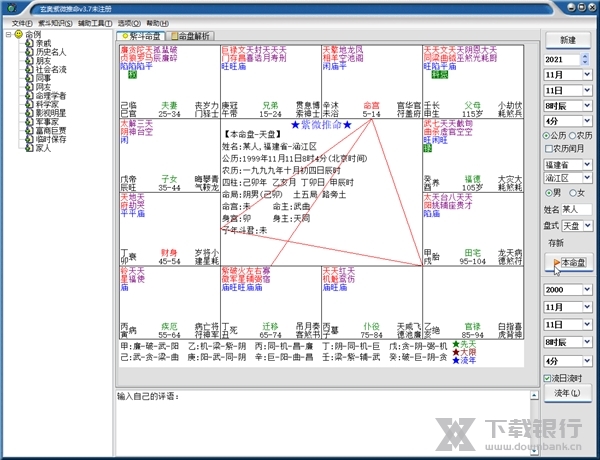Image resolution: width=600 pixels, height=460 pixels.
Task: Click the blue 流年 star legend icon
Action: 456,361
